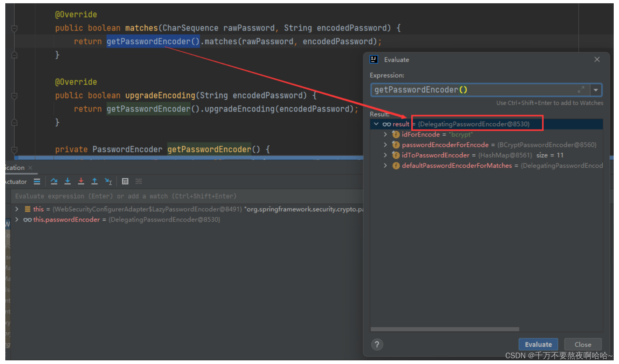Click the fold marker beside upgradeEncoding method
The height and width of the screenshot is (364, 619).
[14, 96]
